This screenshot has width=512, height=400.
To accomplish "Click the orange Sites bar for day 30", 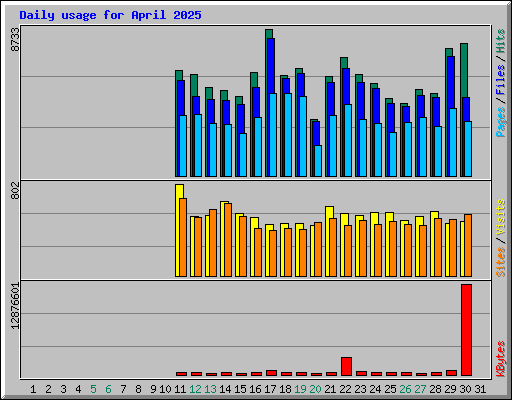I will pos(468,245).
